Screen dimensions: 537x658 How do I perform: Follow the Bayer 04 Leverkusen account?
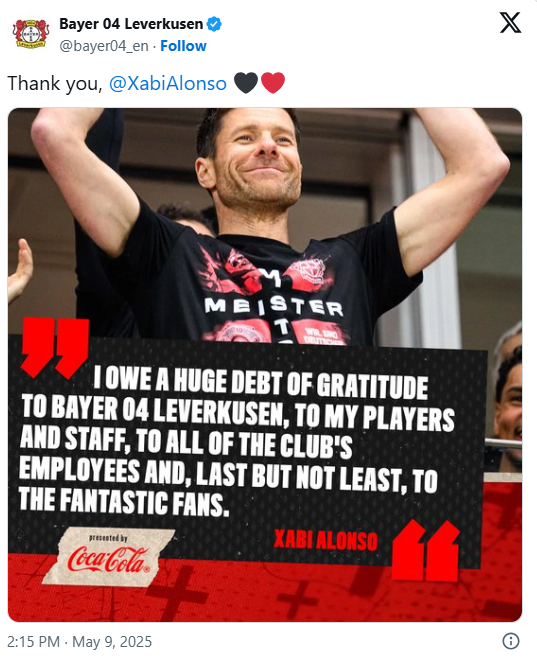[x=183, y=46]
